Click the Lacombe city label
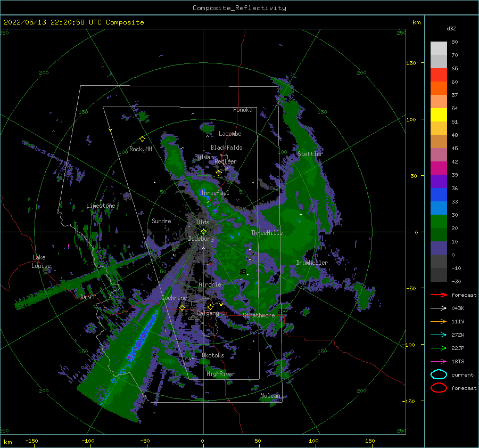This screenshot has width=479, height=448. (230, 134)
